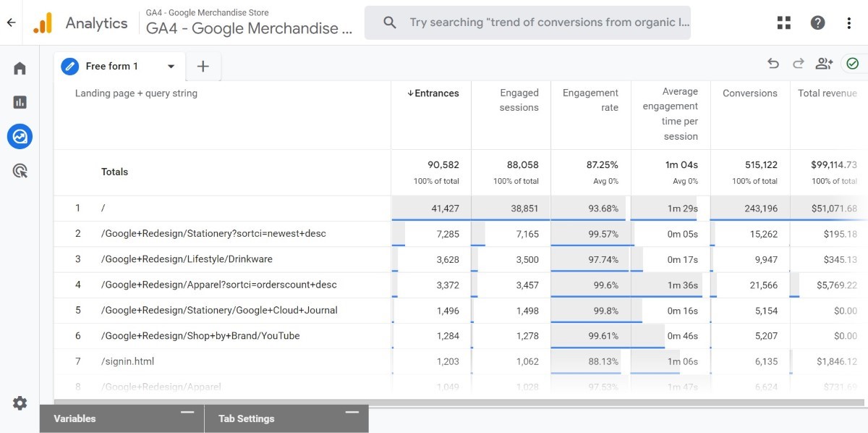Open the Free form 1 tab dropdown arrow

coord(171,66)
